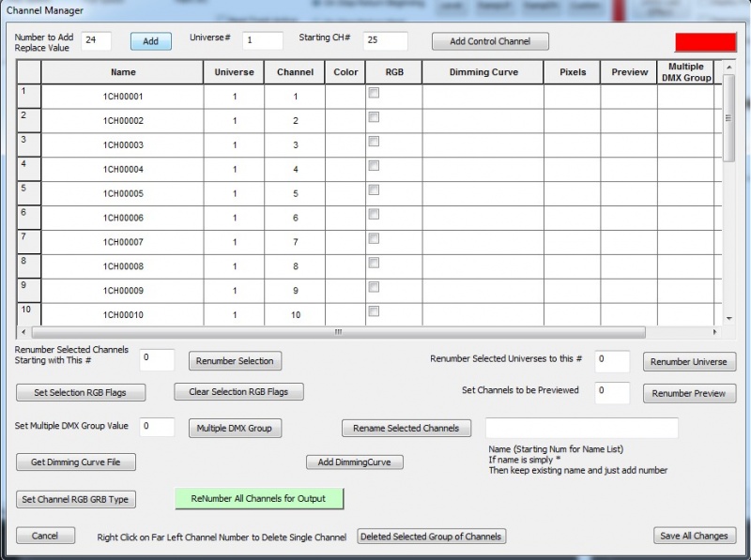Focus the Starting CH# text field
The width and height of the screenshot is (751, 560).
pos(378,40)
